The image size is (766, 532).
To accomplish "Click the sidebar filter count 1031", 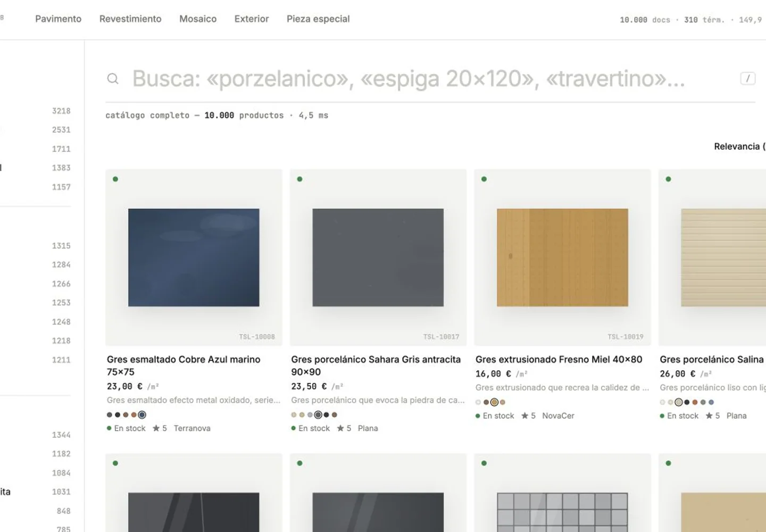I will click(61, 492).
